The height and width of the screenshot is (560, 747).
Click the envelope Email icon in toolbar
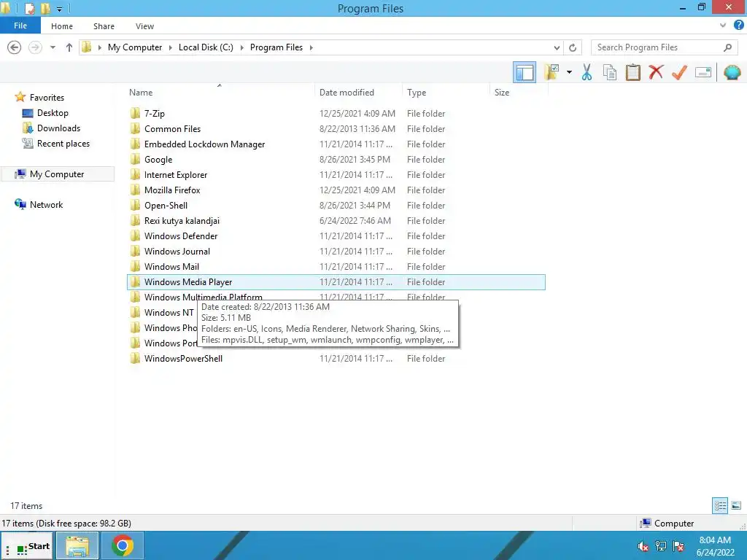click(x=703, y=72)
